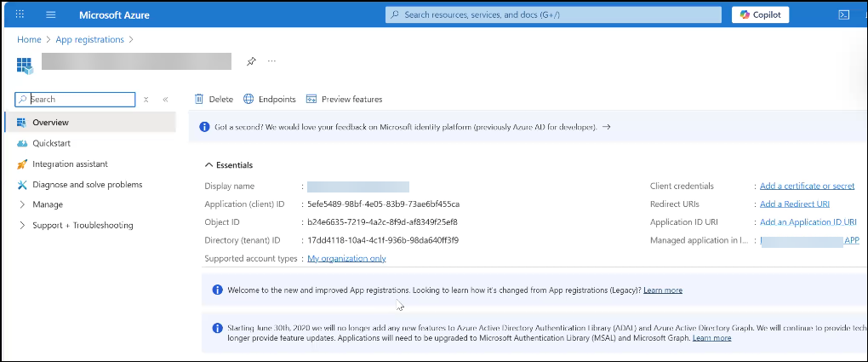
Task: Open Integration assistant
Action: click(71, 164)
